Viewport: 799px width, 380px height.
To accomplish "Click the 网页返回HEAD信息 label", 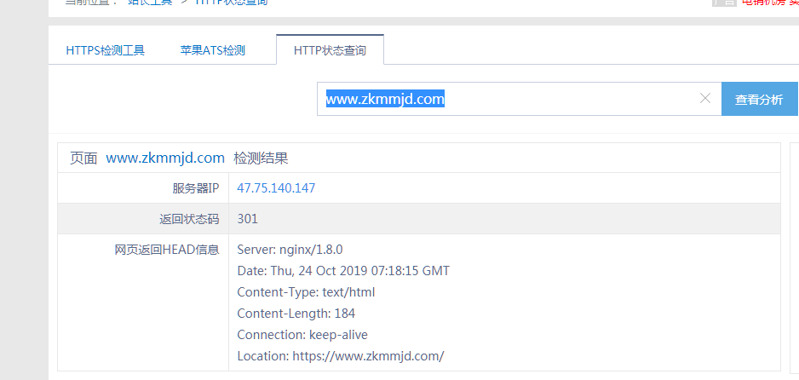I will click(167, 250).
